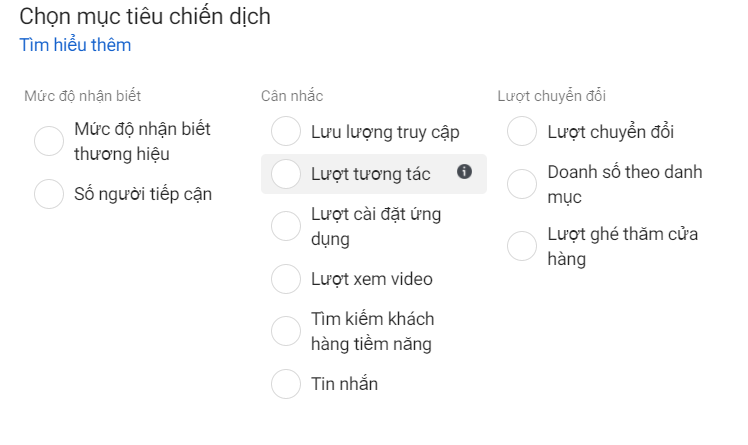Viewport: 748px width, 445px height.
Task: Click the Tin nhắn label text
Action: [x=344, y=384]
